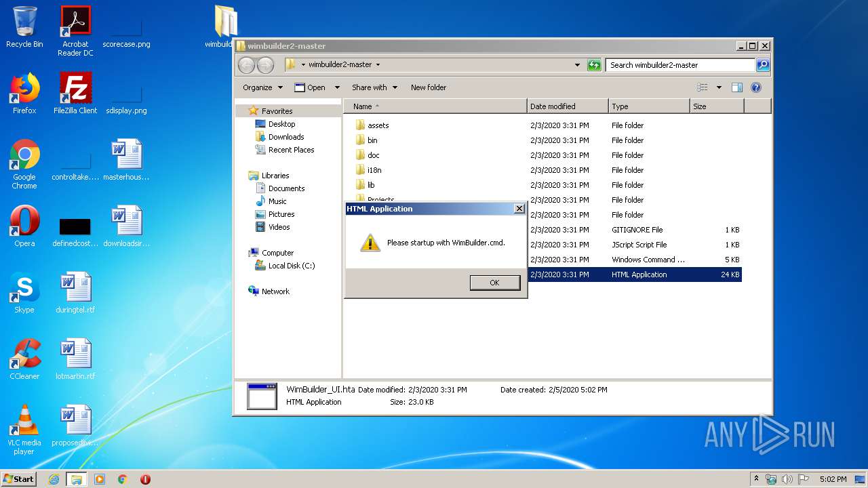Select VLC media player desktop icon

coord(24,429)
